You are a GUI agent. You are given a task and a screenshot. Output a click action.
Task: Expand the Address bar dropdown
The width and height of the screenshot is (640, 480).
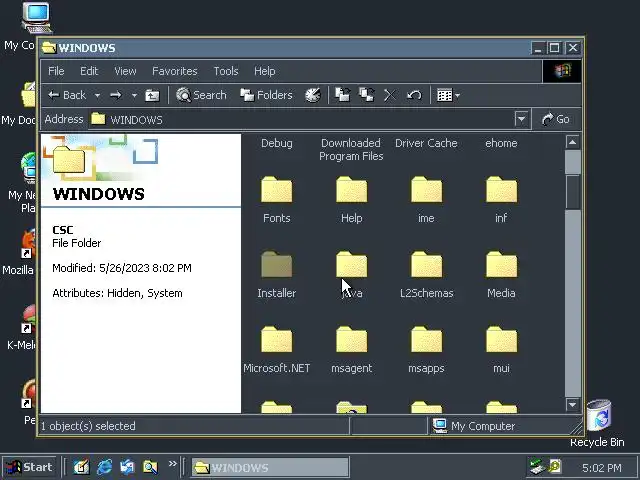point(521,119)
